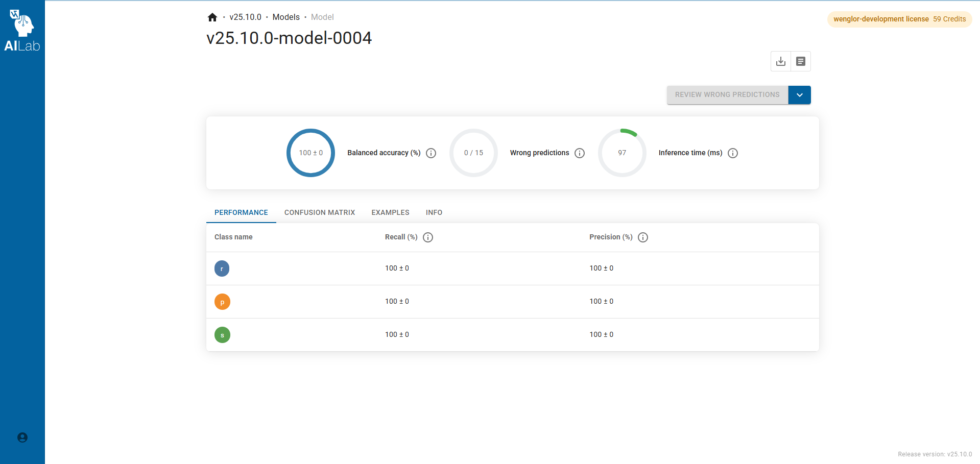Click the Precision (%) column header
980x464 pixels.
(x=611, y=237)
